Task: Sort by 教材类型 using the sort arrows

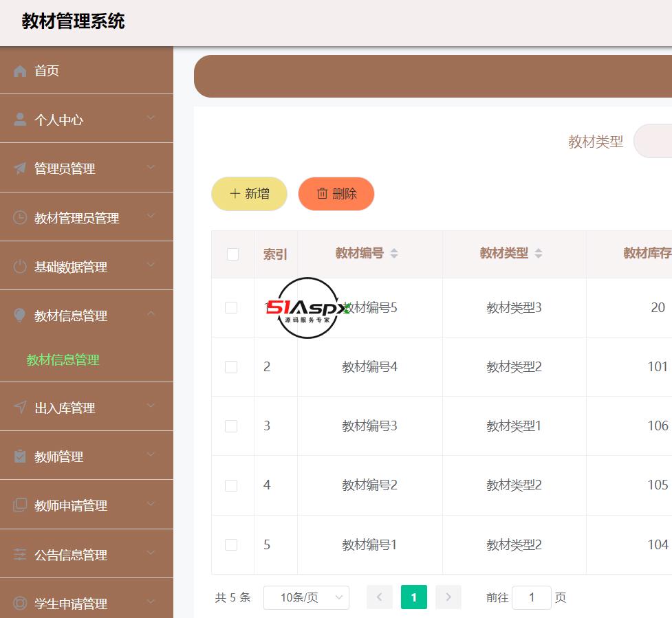Action: point(539,253)
